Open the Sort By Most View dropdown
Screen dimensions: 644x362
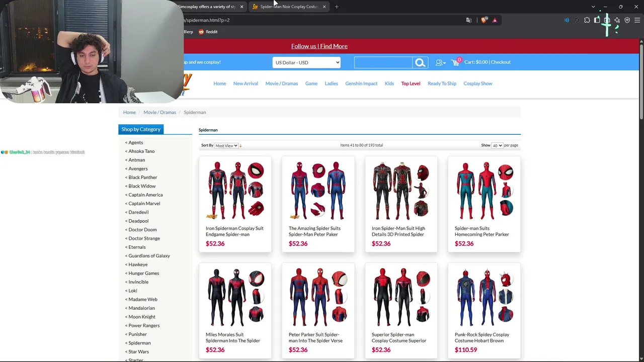(226, 146)
